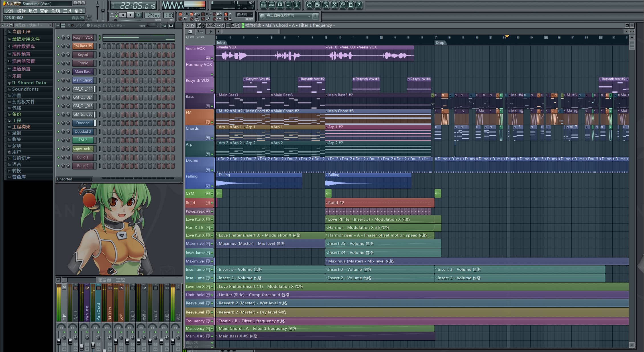Mute the FM Bass 39 channel
644x352 pixels.
click(58, 46)
